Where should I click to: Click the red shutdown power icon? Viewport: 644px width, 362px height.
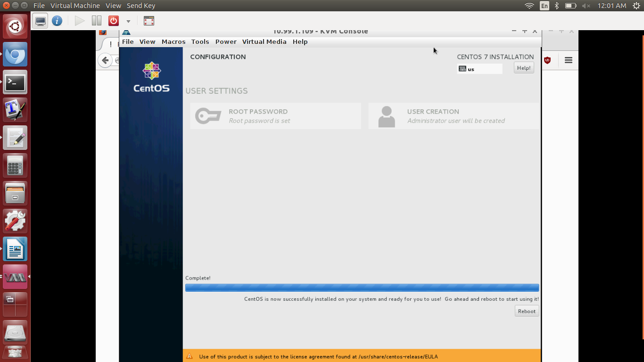114,21
